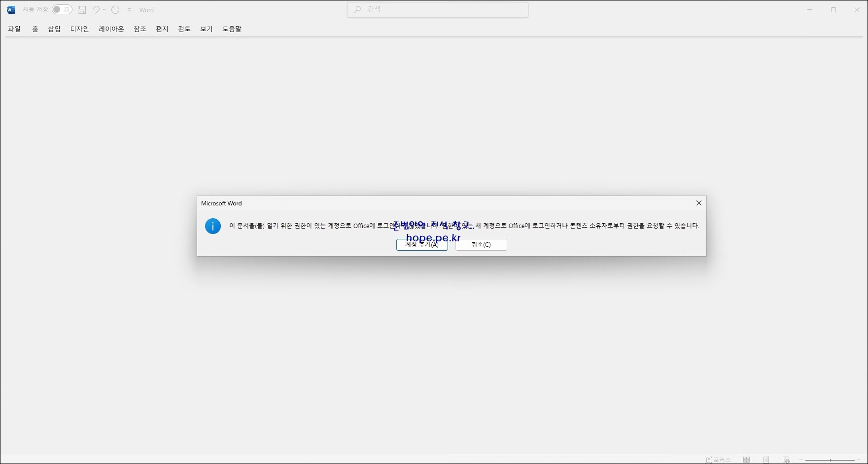Switch to the 홈 (Home) tab

(x=35, y=29)
